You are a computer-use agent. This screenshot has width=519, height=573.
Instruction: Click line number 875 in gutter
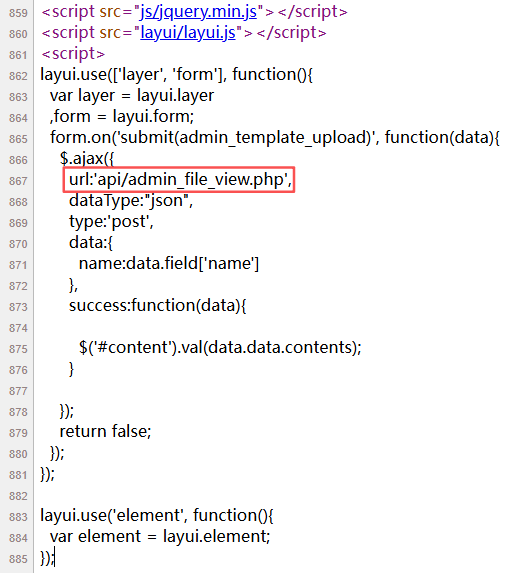[18, 349]
